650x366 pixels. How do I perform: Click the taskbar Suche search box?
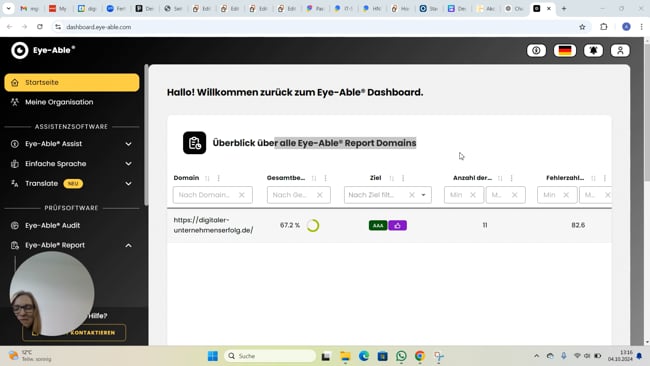click(270, 356)
